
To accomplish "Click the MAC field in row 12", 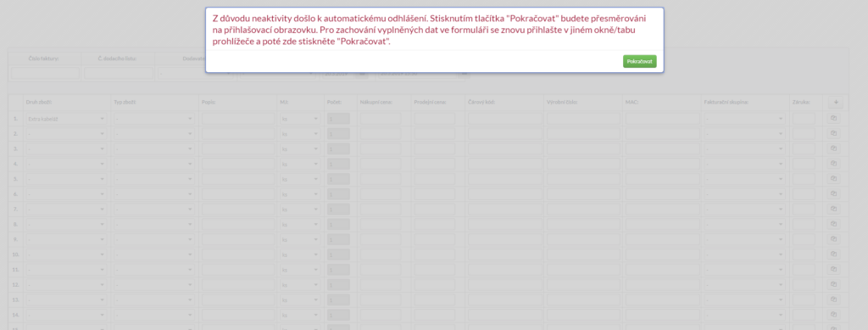I will pyautogui.click(x=663, y=284).
